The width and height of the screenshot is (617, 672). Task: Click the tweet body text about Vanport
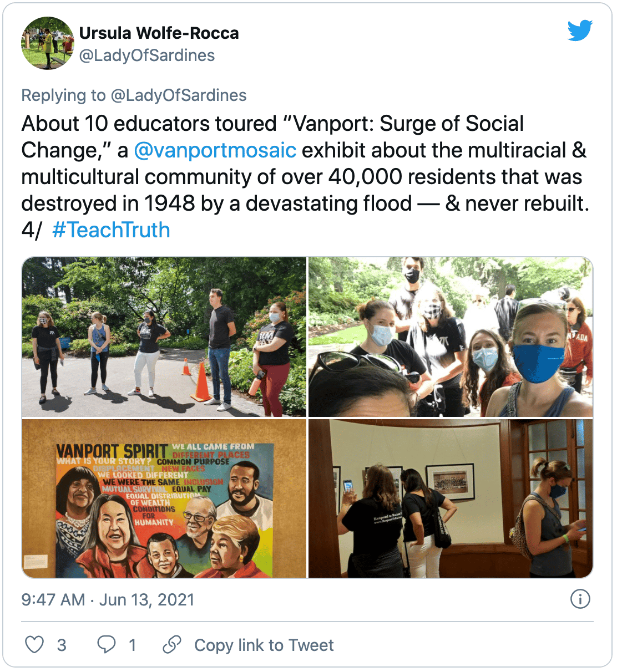point(304,176)
